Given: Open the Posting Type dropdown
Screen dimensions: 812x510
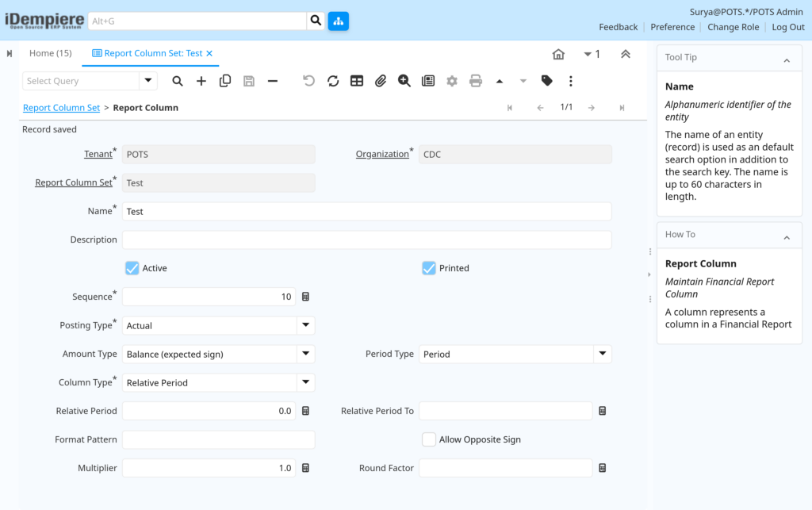Looking at the screenshot, I should [x=305, y=325].
